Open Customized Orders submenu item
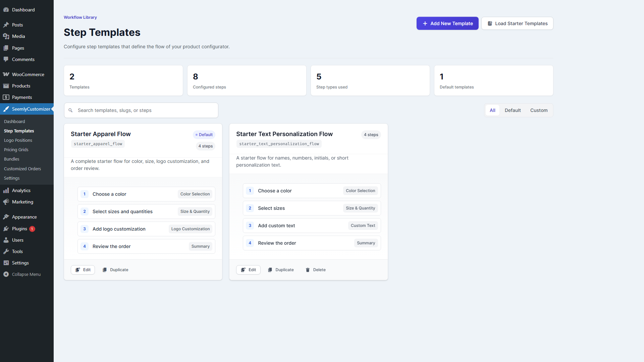 pyautogui.click(x=22, y=169)
